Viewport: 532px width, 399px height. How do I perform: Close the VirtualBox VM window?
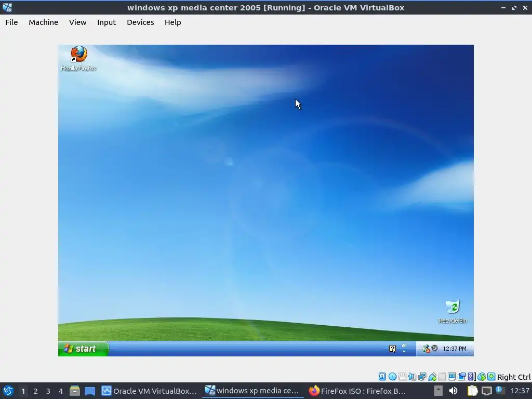(525, 7)
